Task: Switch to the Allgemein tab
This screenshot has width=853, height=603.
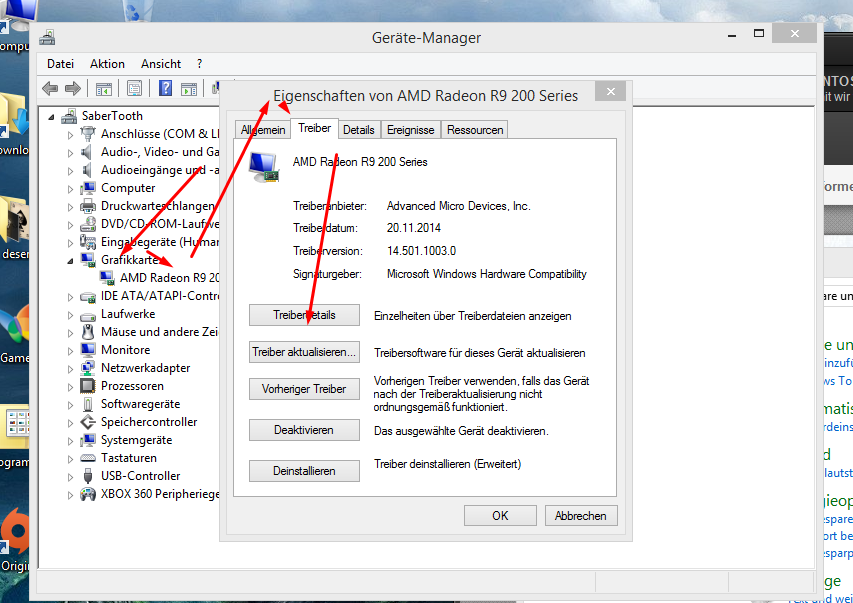Action: (x=263, y=130)
